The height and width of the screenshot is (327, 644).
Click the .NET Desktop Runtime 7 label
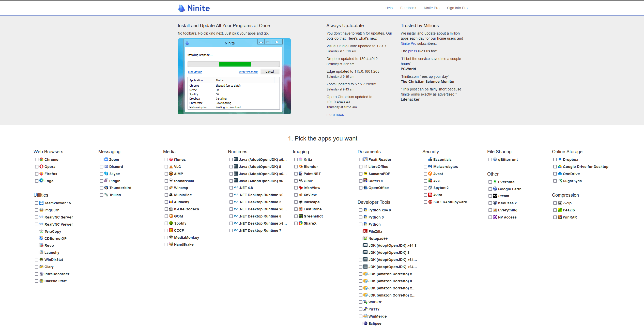(x=260, y=230)
